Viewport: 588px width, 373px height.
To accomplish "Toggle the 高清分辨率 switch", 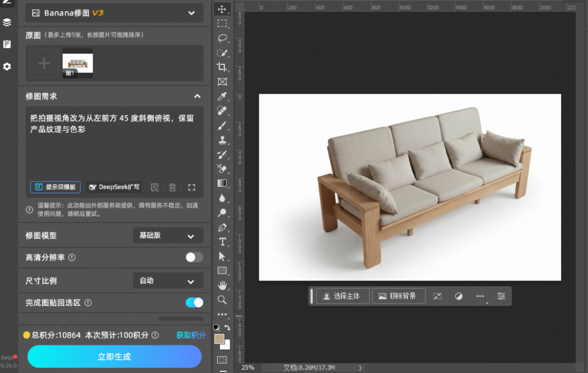I will (194, 257).
